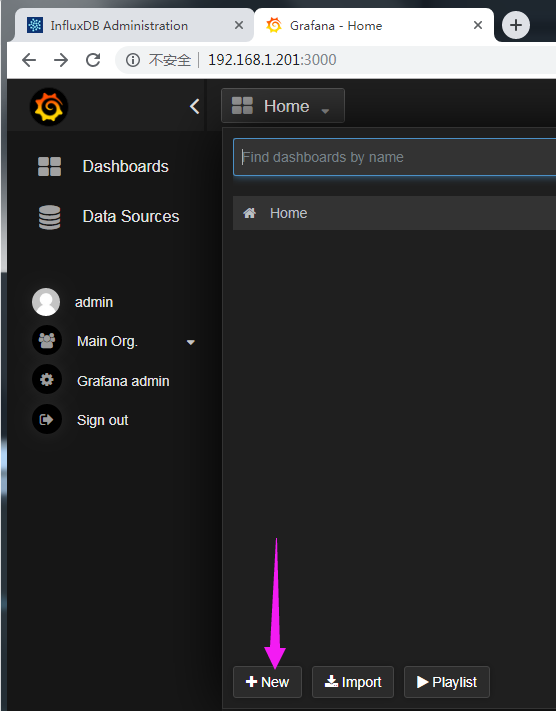Collapse sidebar with left chevron
556x711 pixels.
[195, 107]
